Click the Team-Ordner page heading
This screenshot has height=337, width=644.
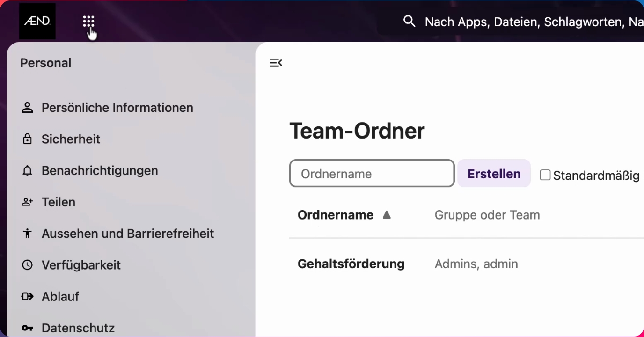[357, 131]
